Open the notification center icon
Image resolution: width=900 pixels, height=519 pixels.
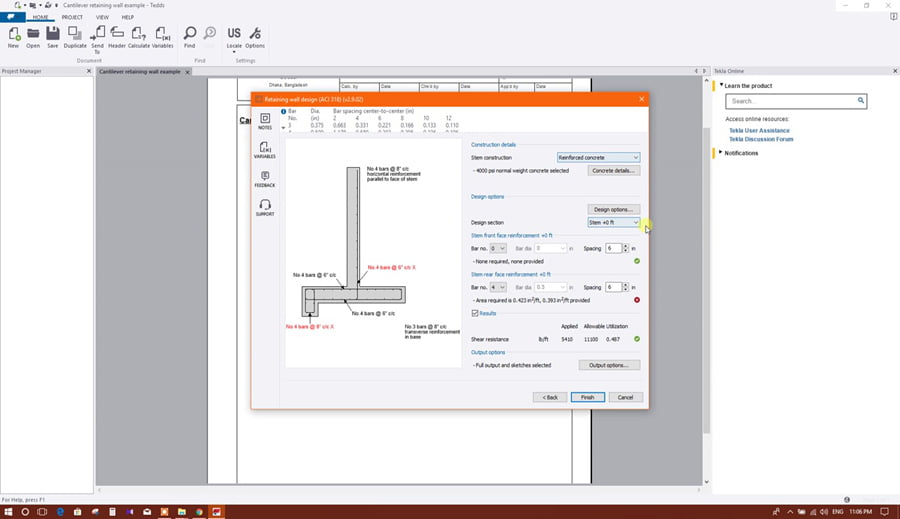[x=885, y=512]
